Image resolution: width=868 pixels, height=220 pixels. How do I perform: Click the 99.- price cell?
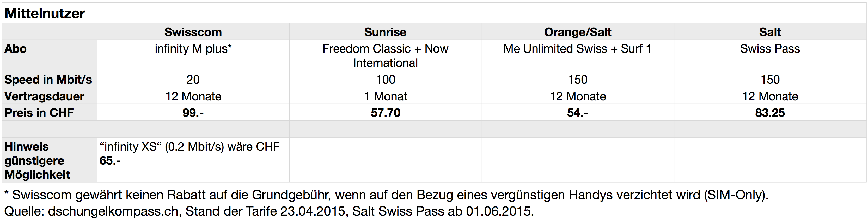coord(193,113)
